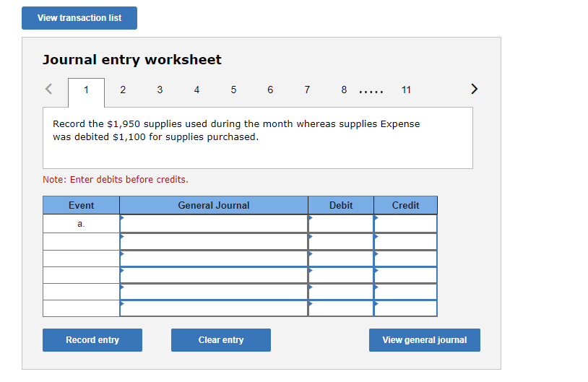Go to previous entry with left chevron
The height and width of the screenshot is (382, 588).
[x=48, y=89]
